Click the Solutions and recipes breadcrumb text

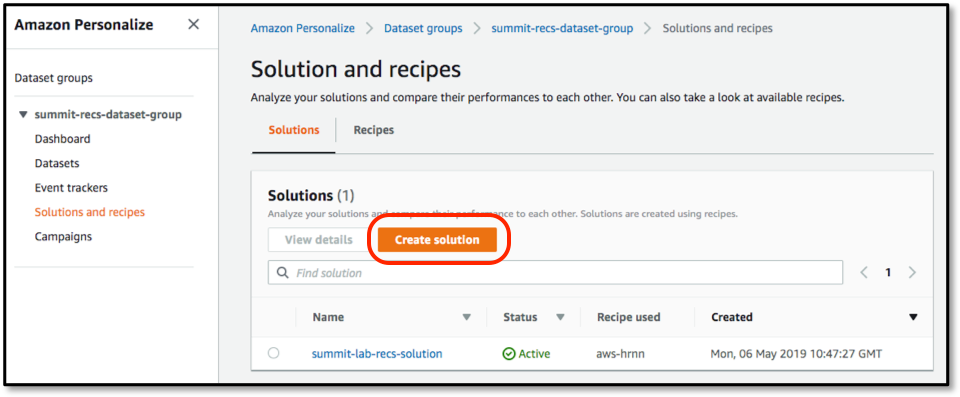pos(718,28)
